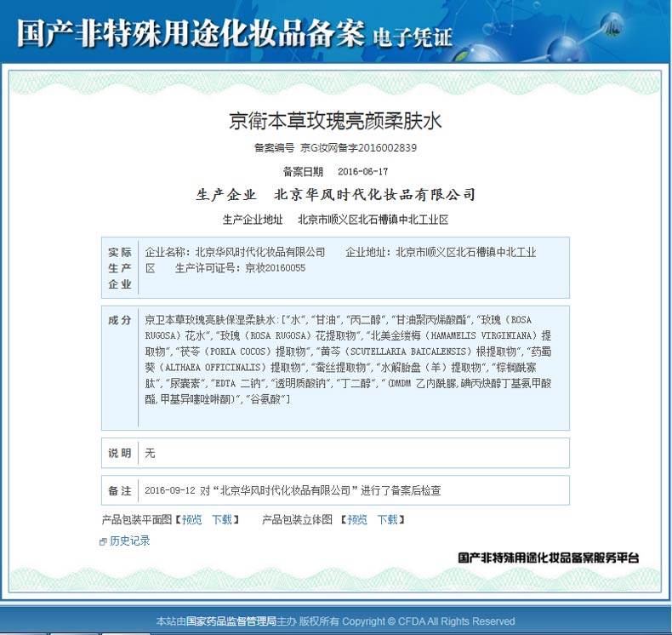This screenshot has height=635, width=672.
Task: Download the 产品包装立体图 file
Action: click(x=387, y=520)
